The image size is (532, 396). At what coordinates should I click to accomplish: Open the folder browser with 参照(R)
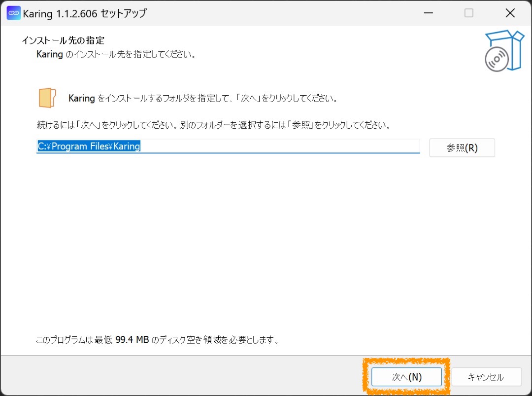[x=462, y=148]
